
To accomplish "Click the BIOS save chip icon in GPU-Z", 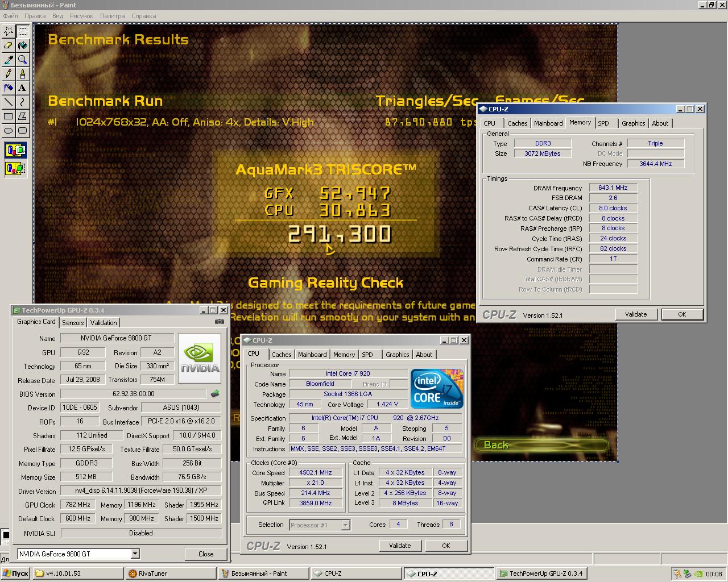I will tap(215, 393).
